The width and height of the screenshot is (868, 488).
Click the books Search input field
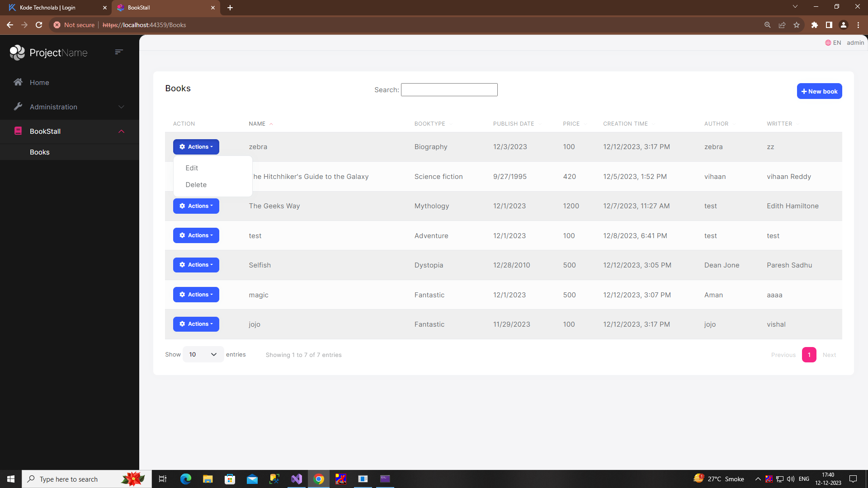(x=449, y=90)
